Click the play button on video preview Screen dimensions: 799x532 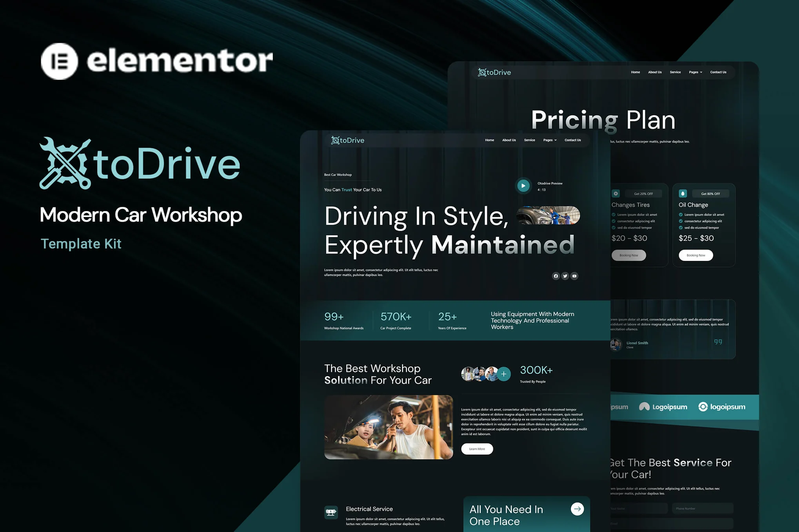coord(522,185)
